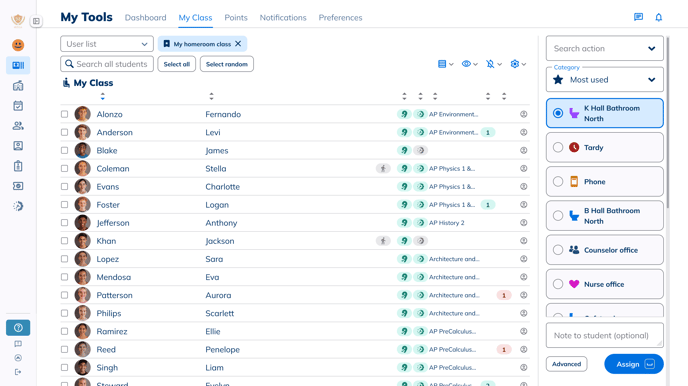The width and height of the screenshot is (688, 386).
Task: Open the Advanced options button
Action: [566, 364]
